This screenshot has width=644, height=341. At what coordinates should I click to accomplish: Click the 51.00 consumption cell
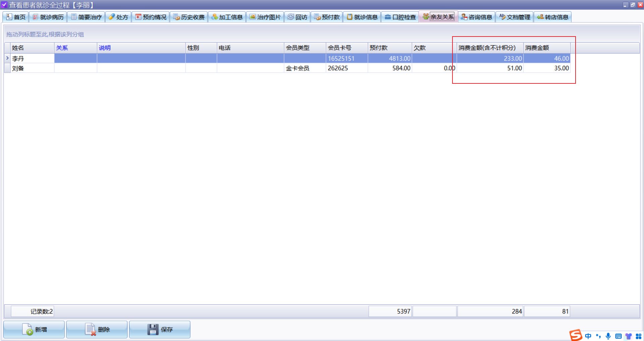[490, 68]
